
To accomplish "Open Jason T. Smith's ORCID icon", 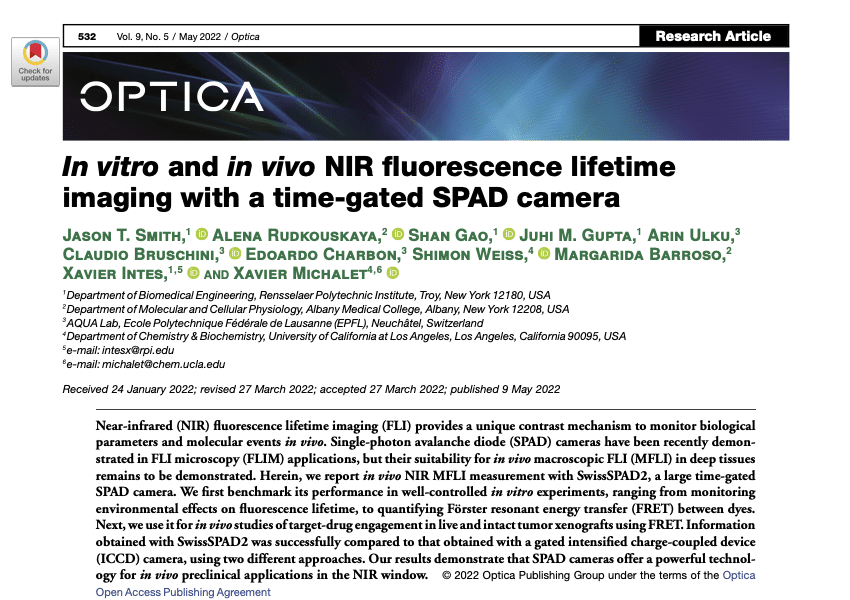I will pos(202,234).
